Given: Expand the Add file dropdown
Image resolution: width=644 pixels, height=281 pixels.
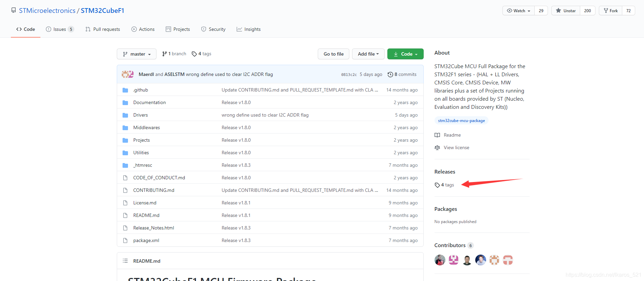Looking at the screenshot, I should [368, 54].
